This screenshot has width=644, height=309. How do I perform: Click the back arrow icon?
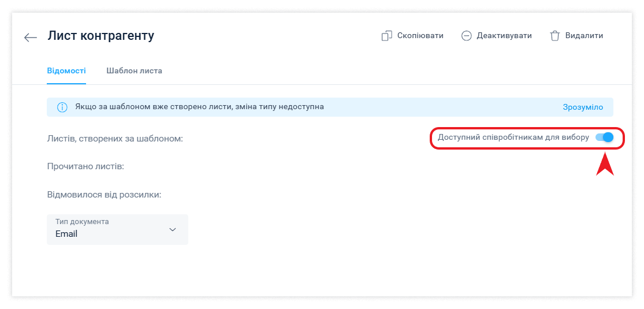tap(30, 38)
